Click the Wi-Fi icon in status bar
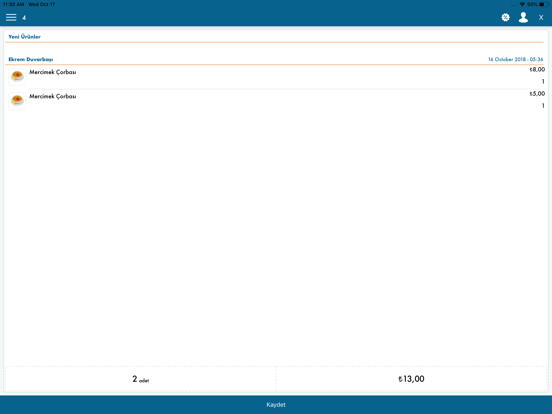This screenshot has height=414, width=552. coord(522,4)
